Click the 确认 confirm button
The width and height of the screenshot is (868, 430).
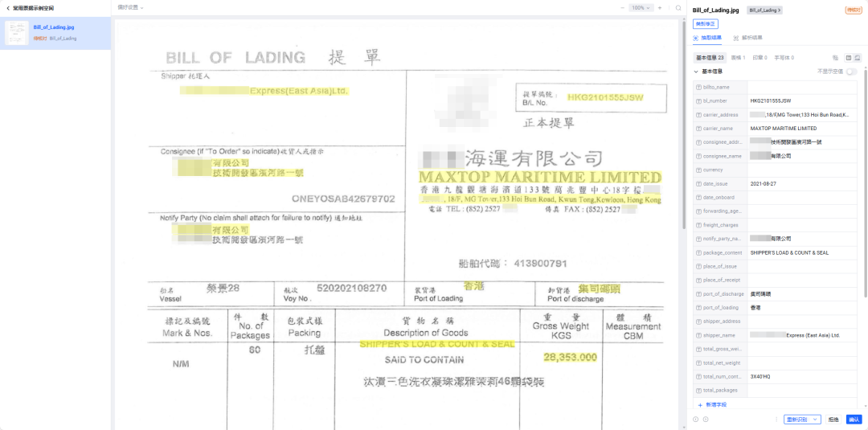click(854, 420)
